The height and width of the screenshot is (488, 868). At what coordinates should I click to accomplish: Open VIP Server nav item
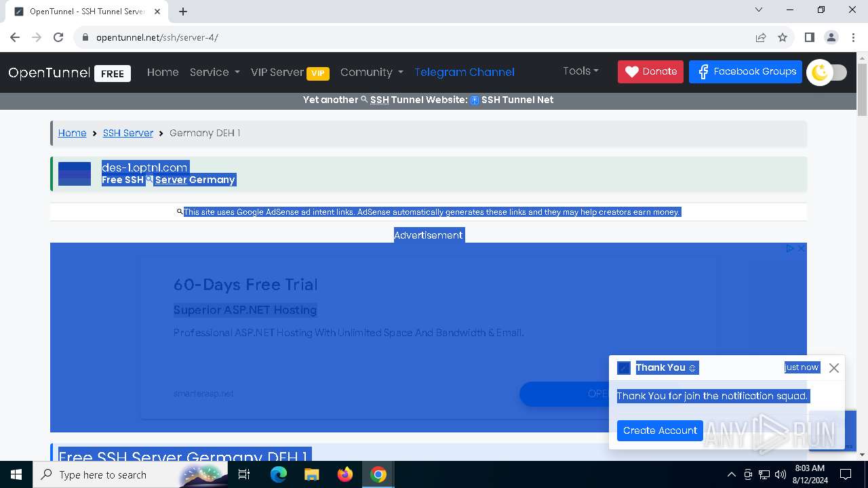point(290,73)
